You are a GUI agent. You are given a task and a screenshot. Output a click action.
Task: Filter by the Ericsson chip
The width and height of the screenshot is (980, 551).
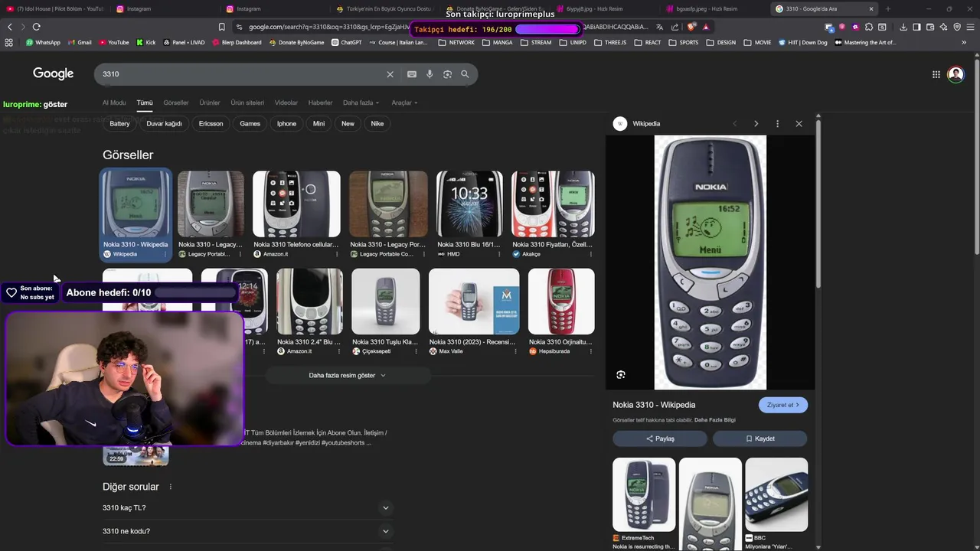211,123
